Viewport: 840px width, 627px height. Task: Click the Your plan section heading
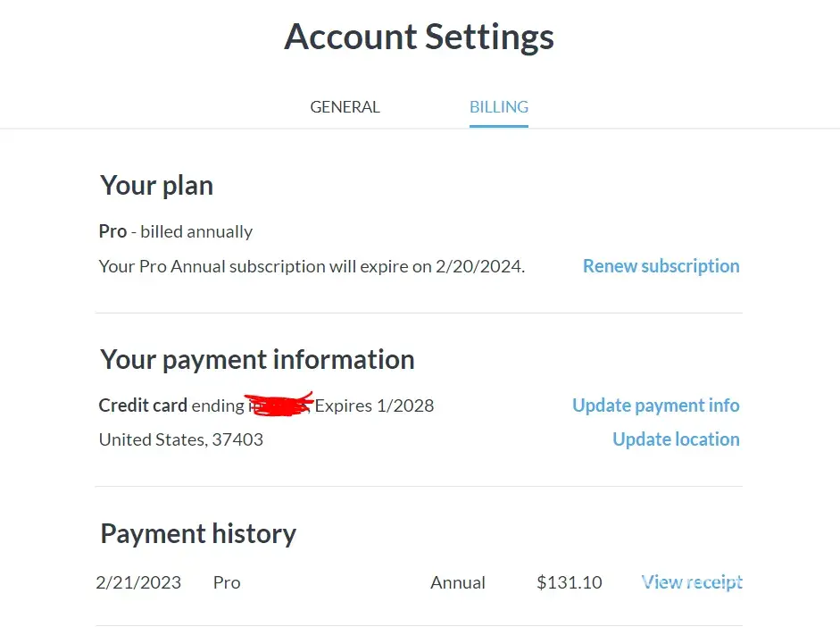(x=156, y=186)
